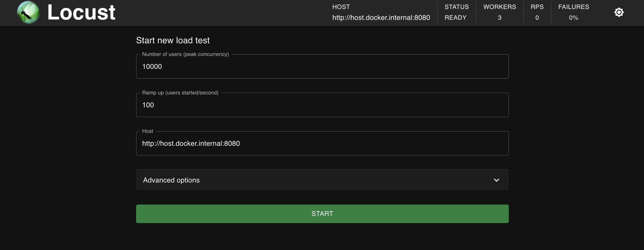This screenshot has height=250, width=644.
Task: Click the READY status value
Action: (x=455, y=18)
